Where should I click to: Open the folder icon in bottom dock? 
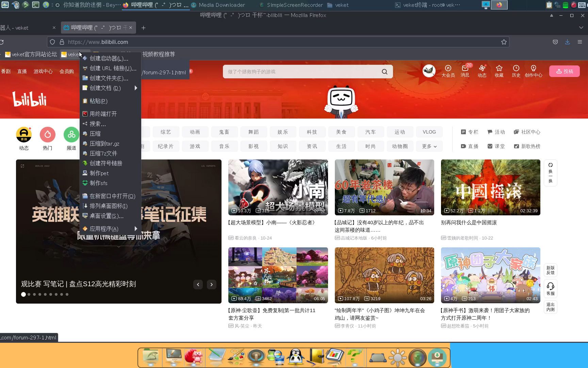pyautogui.click(x=151, y=357)
